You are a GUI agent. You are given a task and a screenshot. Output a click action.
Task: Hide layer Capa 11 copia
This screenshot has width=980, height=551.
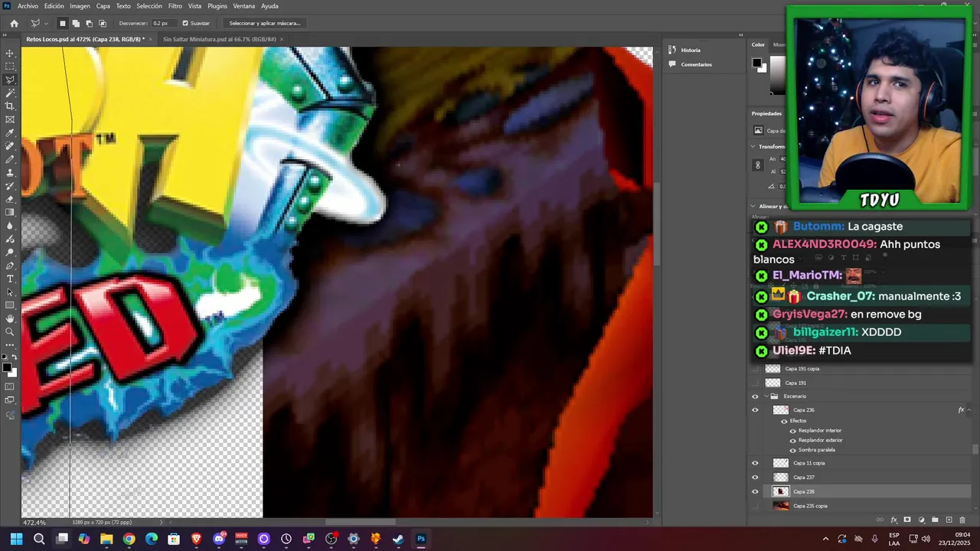pos(755,463)
